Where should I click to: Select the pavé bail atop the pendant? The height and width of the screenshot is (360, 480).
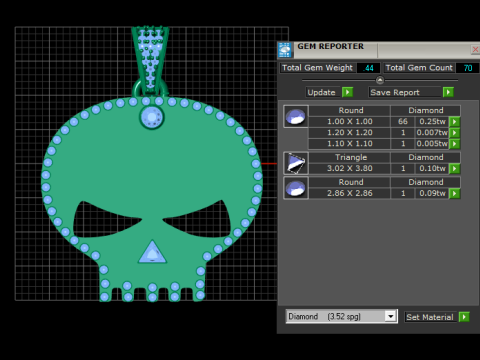(x=151, y=61)
